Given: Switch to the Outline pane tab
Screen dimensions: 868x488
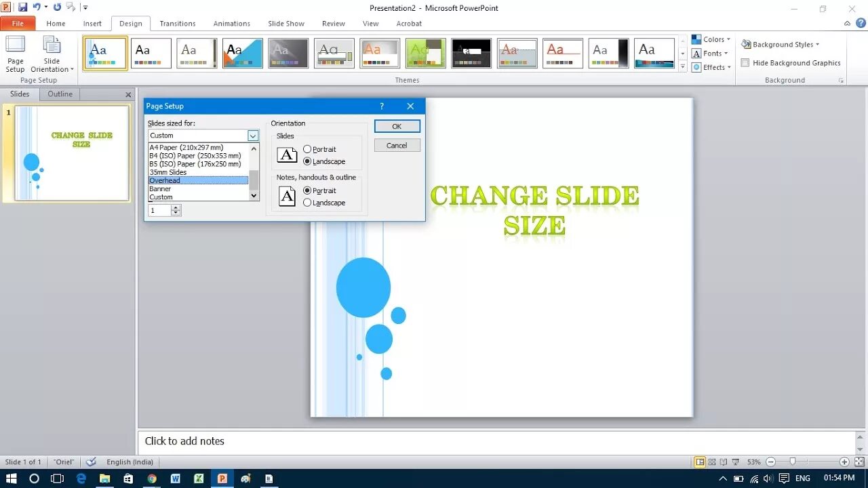Looking at the screenshot, I should (x=60, y=94).
